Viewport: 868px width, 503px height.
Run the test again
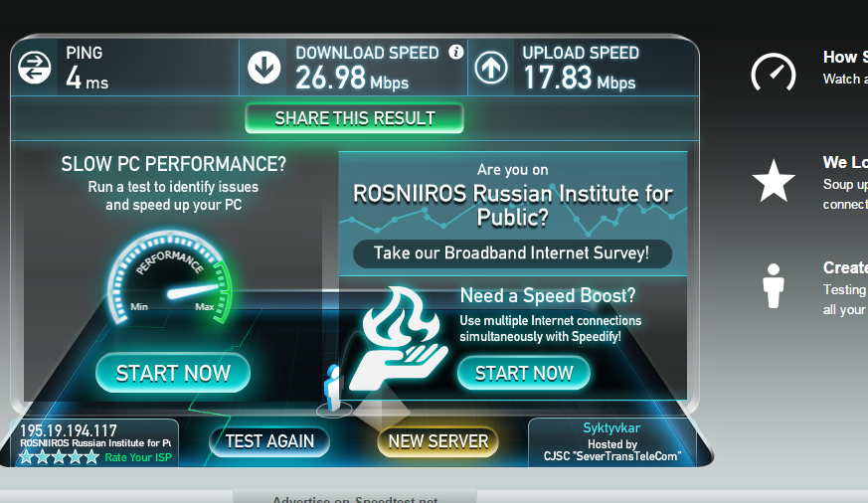pos(269,441)
